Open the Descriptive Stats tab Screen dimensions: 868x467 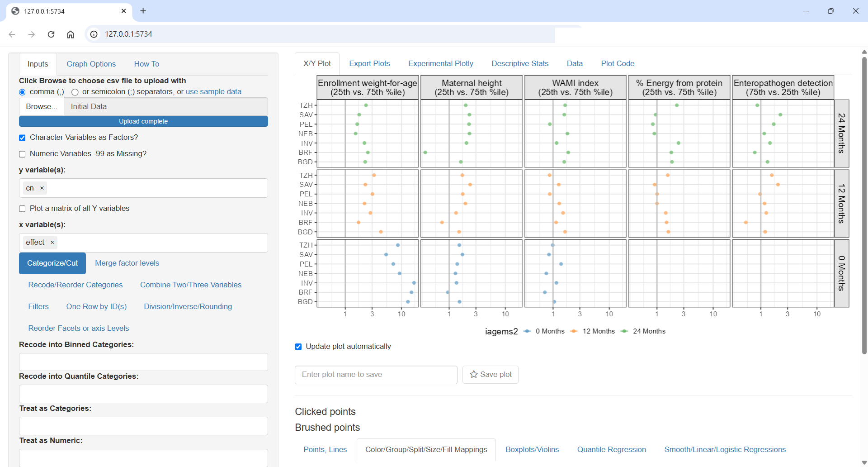pos(520,64)
